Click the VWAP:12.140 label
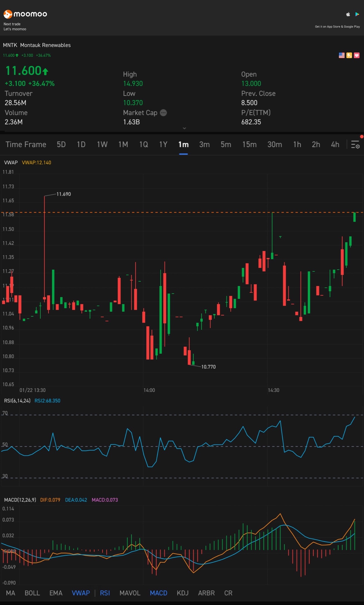The image size is (364, 605). click(36, 162)
